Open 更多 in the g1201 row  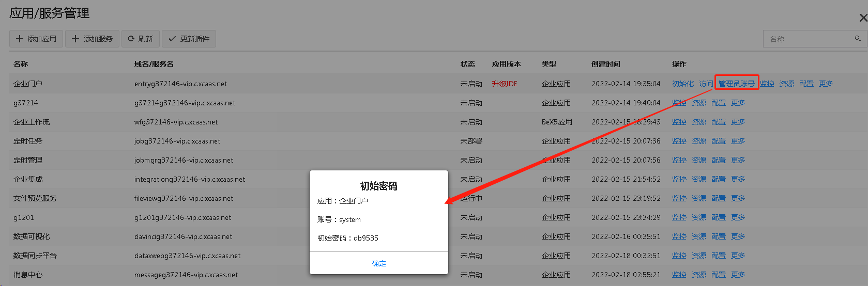coord(738,217)
